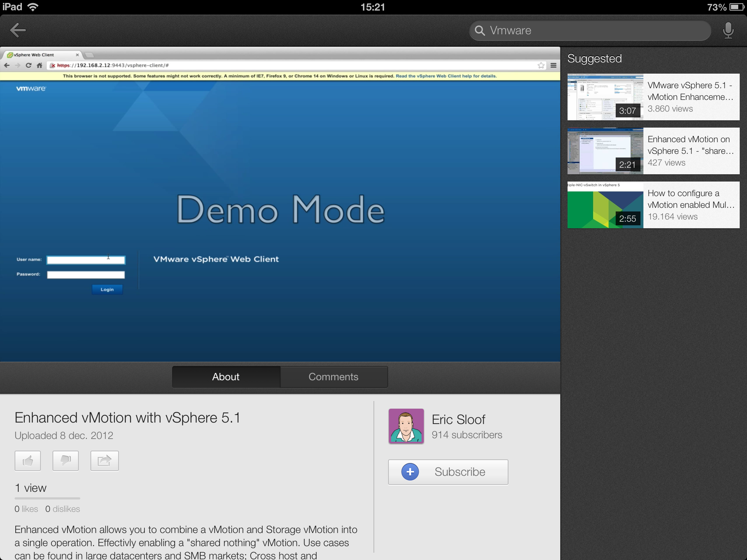Click the blue plus icon on Subscribe

pos(410,472)
